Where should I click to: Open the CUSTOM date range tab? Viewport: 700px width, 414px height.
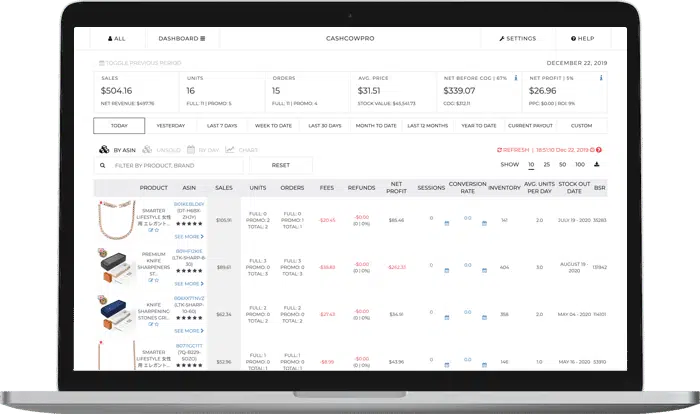(x=581, y=125)
